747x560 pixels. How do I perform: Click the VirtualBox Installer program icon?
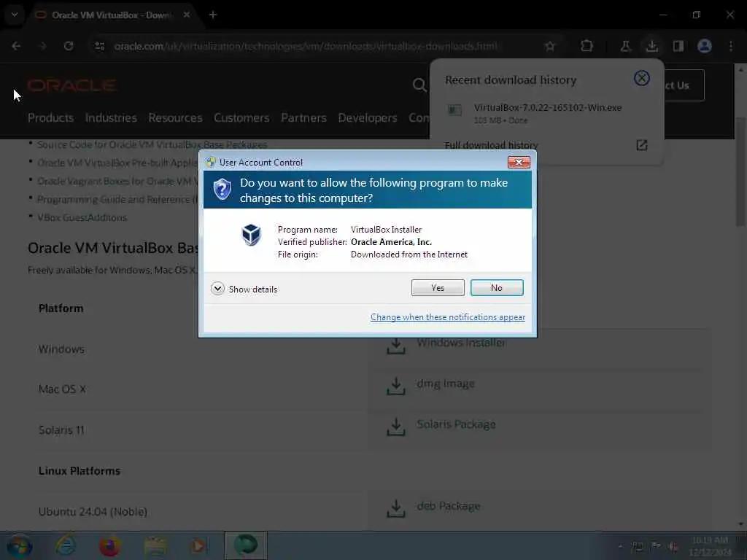tap(251, 234)
